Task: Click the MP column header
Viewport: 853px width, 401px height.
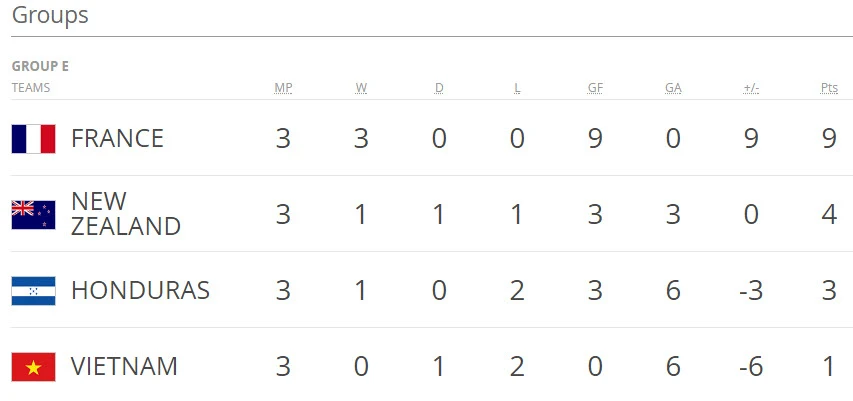Action: [x=283, y=88]
